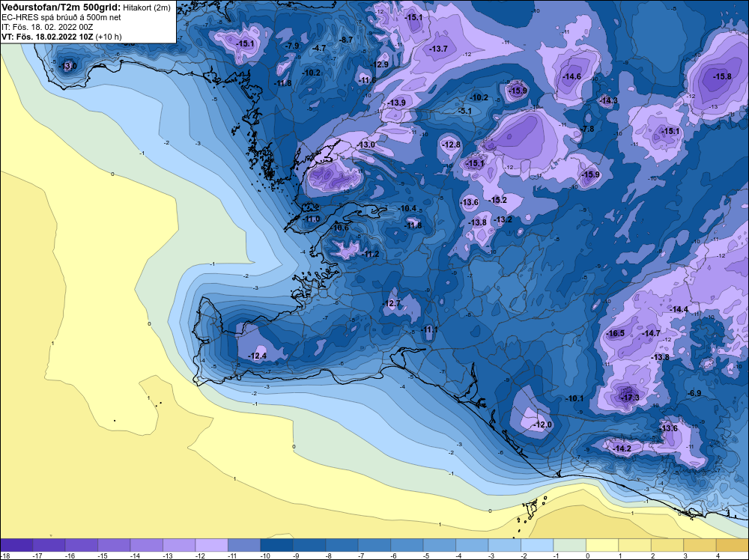Click the -4.7 temperature label
Viewport: 749px width, 560px height.
click(318, 48)
